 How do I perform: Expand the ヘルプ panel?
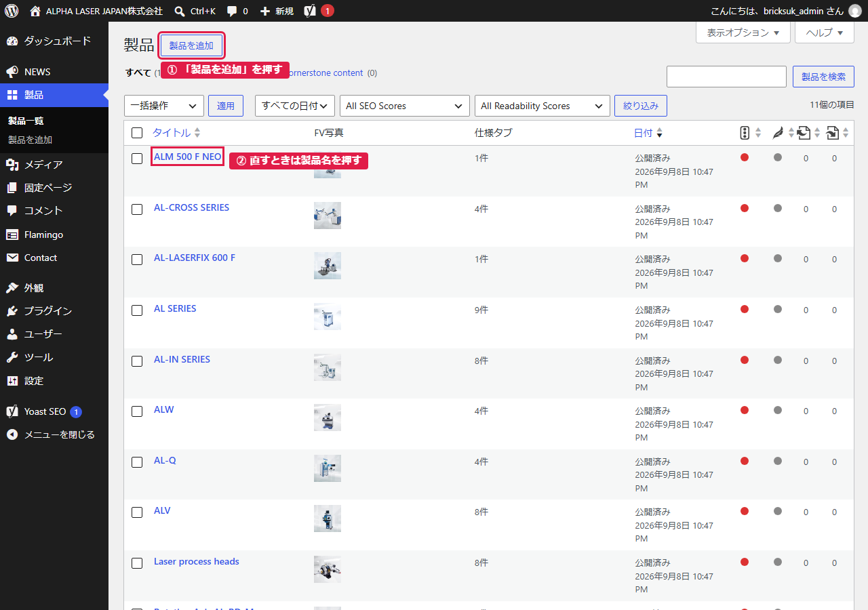click(x=825, y=33)
